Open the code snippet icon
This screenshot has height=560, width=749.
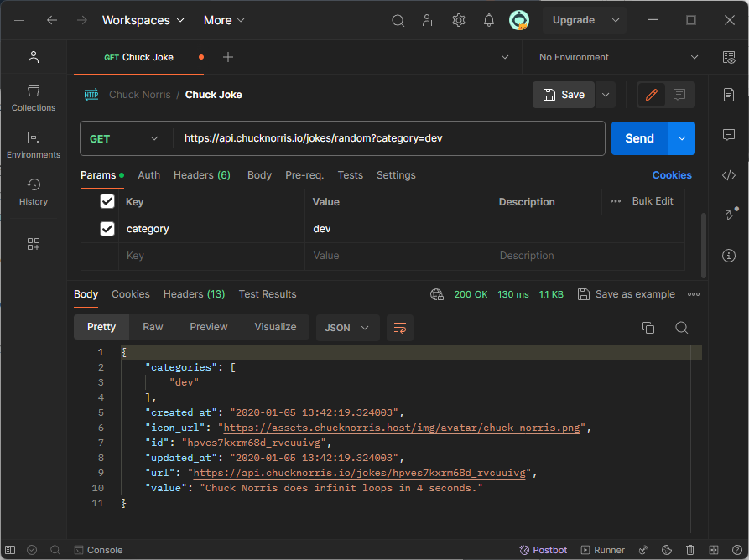coord(729,175)
